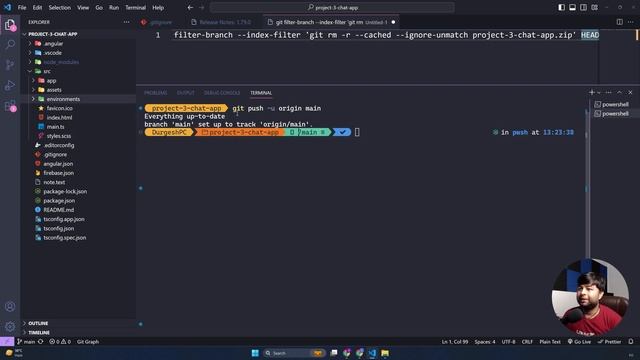Viewport: 640px width, 360px height.
Task: Switch to the Terminal panel tab
Action: (x=261, y=93)
